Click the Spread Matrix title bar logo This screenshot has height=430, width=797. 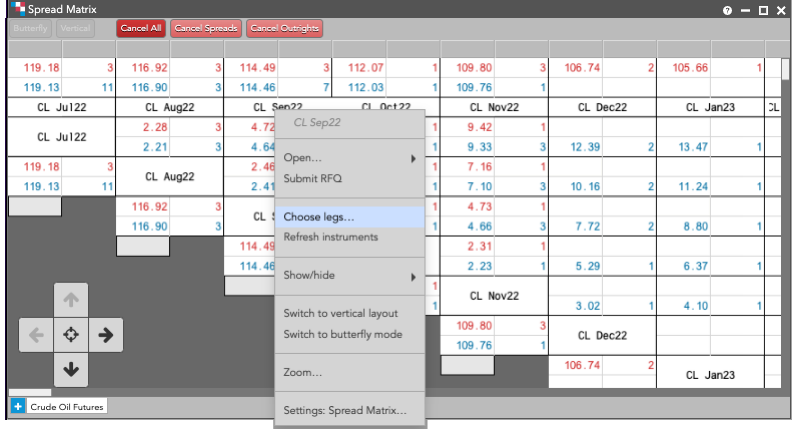pos(18,9)
